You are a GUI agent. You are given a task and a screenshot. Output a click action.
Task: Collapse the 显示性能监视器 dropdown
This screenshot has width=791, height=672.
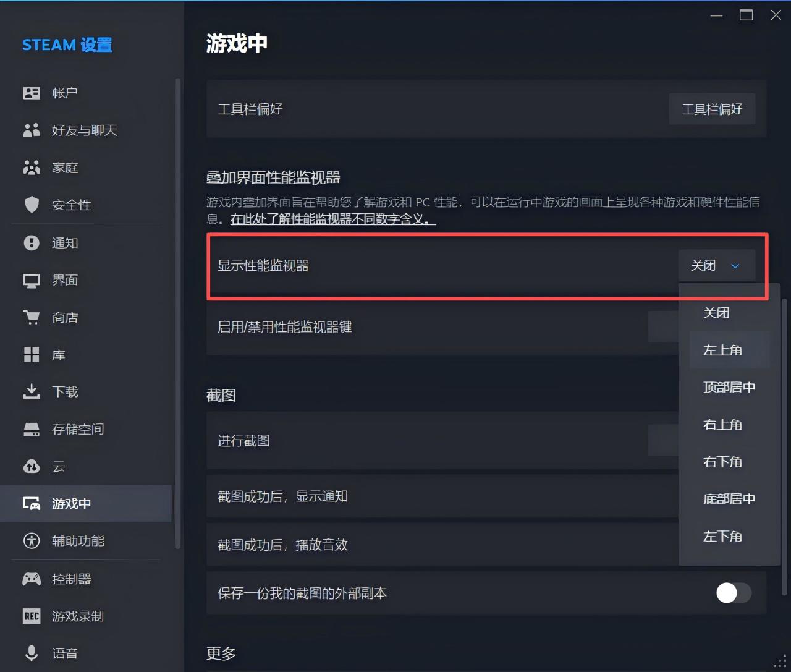tap(716, 266)
